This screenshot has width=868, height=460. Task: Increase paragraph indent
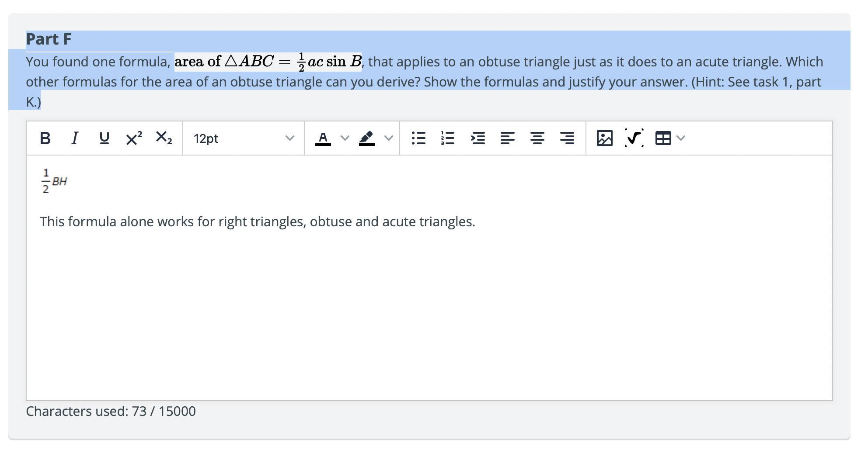tap(478, 138)
